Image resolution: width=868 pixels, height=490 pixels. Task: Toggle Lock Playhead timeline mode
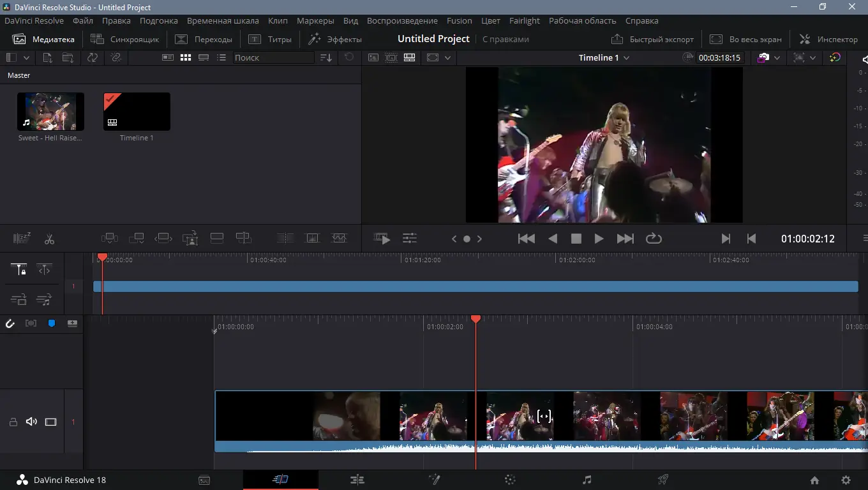click(x=19, y=270)
